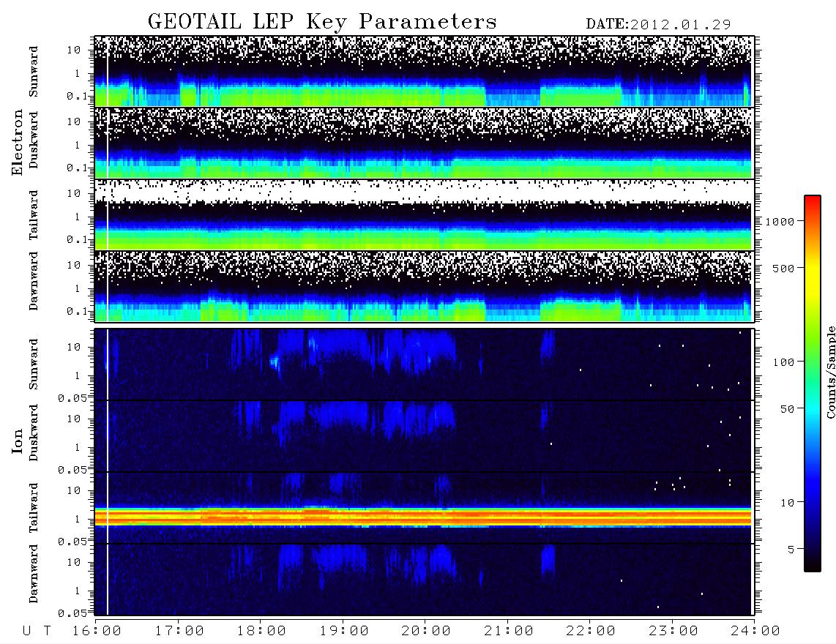Open the Ion Tailward spectrogram panel
The width and height of the screenshot is (836, 644).
(424, 508)
